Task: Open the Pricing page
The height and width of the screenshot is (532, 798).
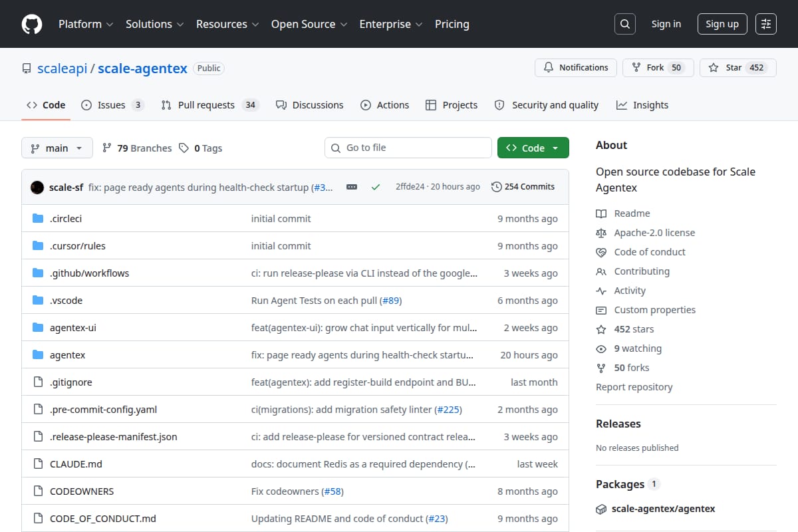Action: 452,24
